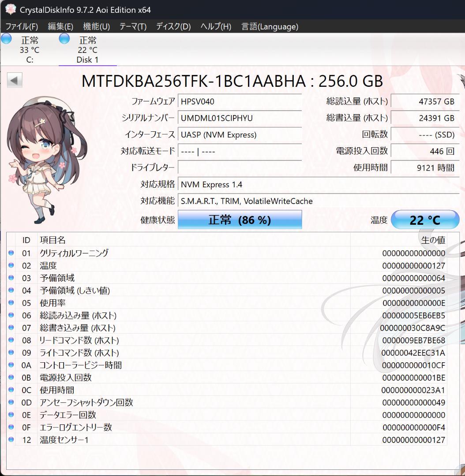Click the disk model name MTFDKBA256TFK-1BC1AABHA
This screenshot has height=476, width=465.
coord(193,81)
